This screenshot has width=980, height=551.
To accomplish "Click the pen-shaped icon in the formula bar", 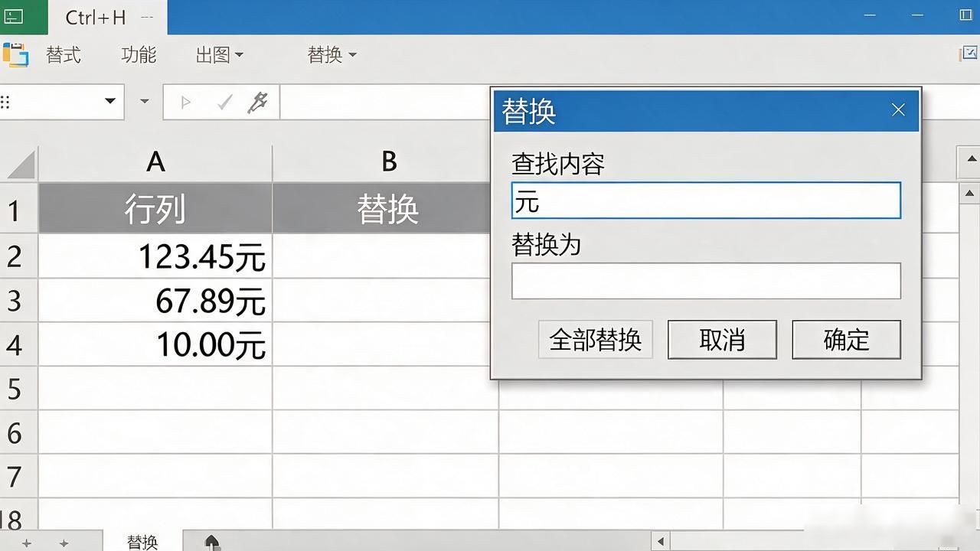I will (258, 102).
